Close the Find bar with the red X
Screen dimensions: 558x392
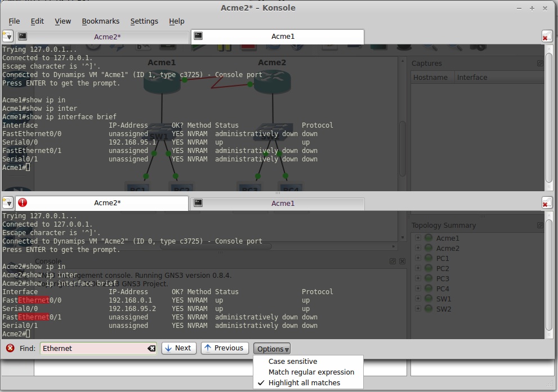tap(10, 348)
